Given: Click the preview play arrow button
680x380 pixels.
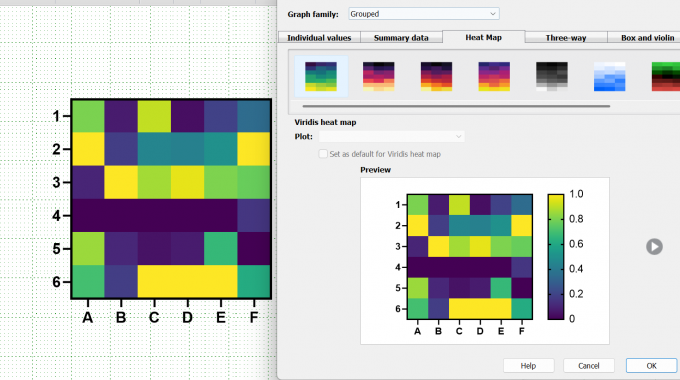Looking at the screenshot, I should (654, 246).
